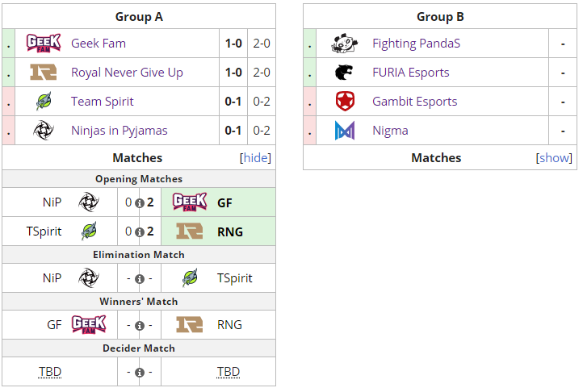Click the Nigma team logo
Screen dimensions: 583x392
tap(345, 131)
